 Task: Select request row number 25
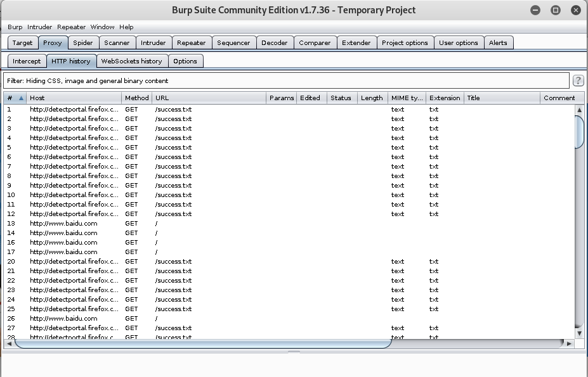289,309
